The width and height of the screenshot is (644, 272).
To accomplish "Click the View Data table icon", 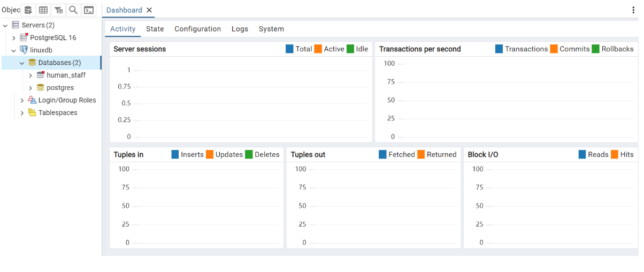I will pyautogui.click(x=43, y=10).
